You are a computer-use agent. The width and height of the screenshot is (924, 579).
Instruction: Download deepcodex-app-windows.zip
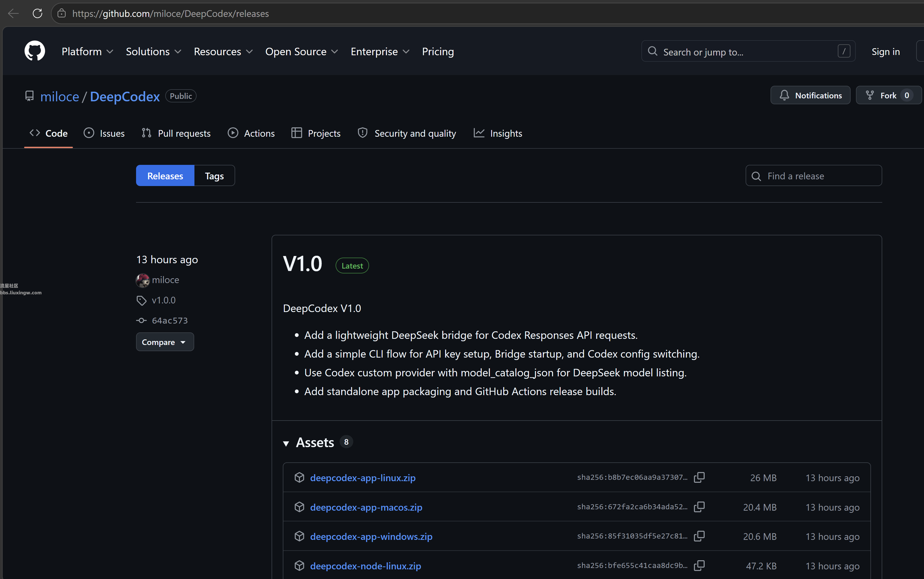371,536
